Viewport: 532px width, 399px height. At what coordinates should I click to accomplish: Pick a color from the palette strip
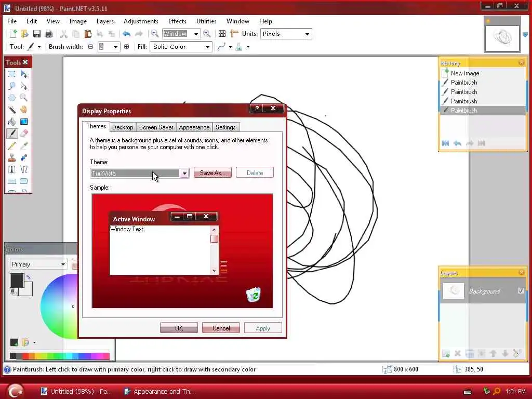coord(60,356)
